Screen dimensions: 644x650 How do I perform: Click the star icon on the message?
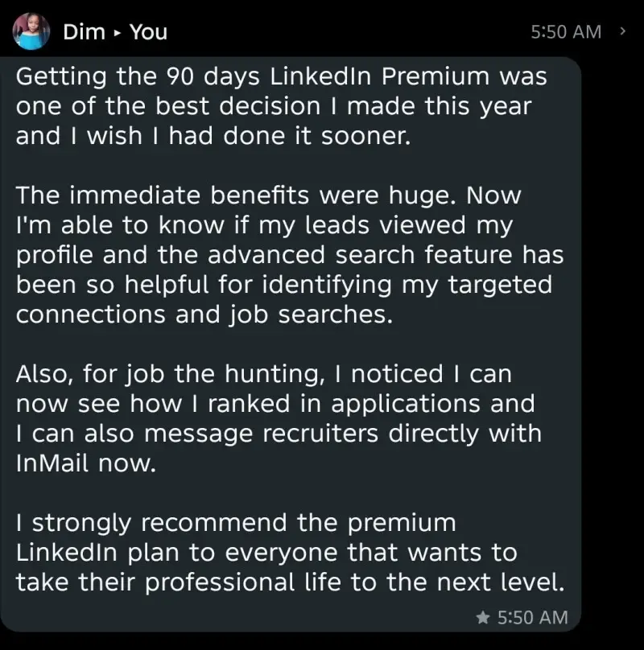point(483,618)
